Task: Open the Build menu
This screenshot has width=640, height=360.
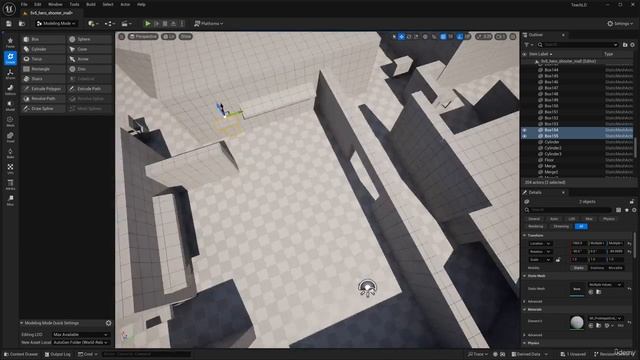Action: pos(91,4)
